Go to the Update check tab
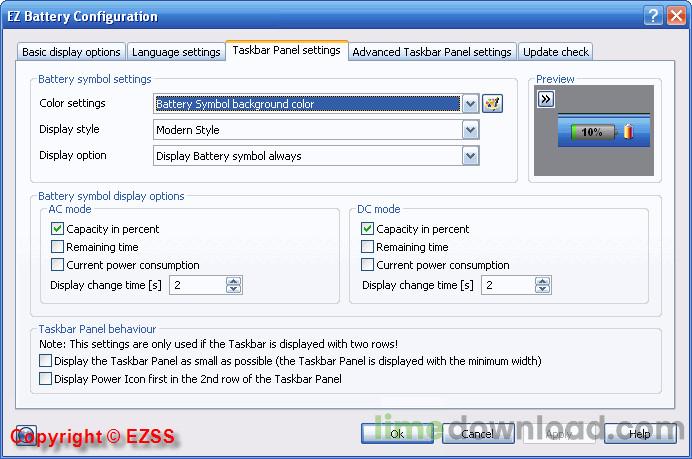 555,52
